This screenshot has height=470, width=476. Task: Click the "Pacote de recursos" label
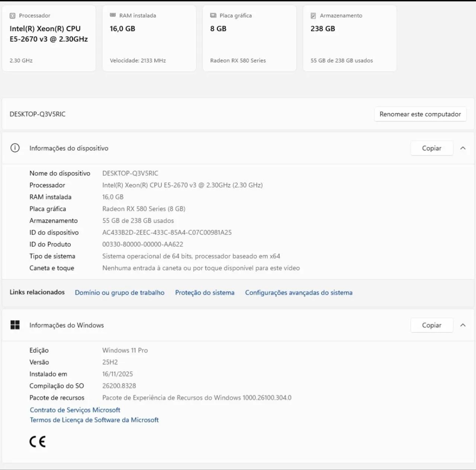tap(57, 398)
